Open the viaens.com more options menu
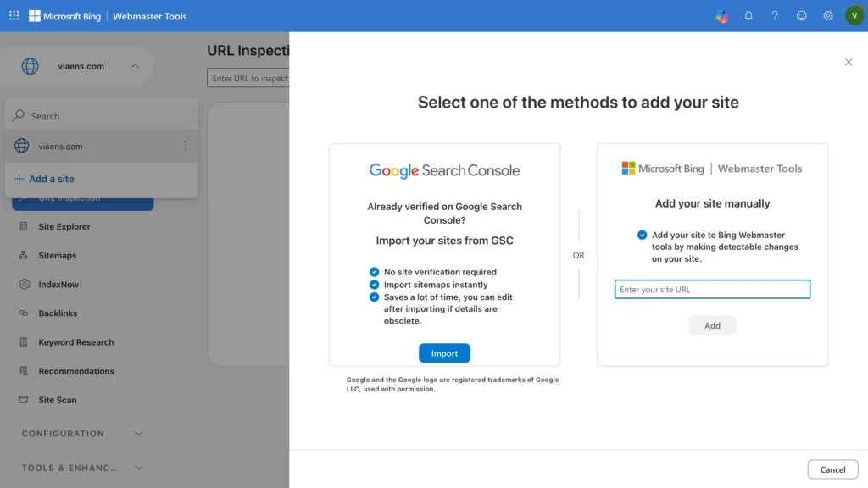This screenshot has height=488, width=868. coord(186,146)
